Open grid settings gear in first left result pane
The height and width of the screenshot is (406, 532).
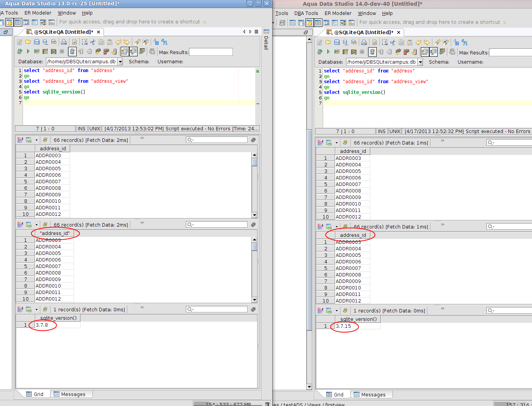coord(253,140)
